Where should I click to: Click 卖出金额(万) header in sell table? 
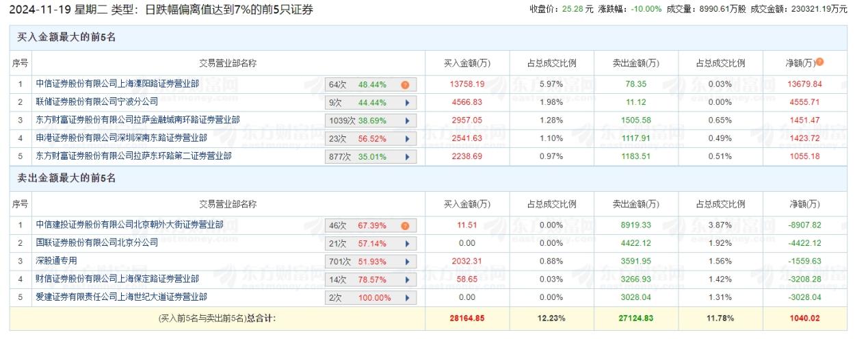[635, 204]
